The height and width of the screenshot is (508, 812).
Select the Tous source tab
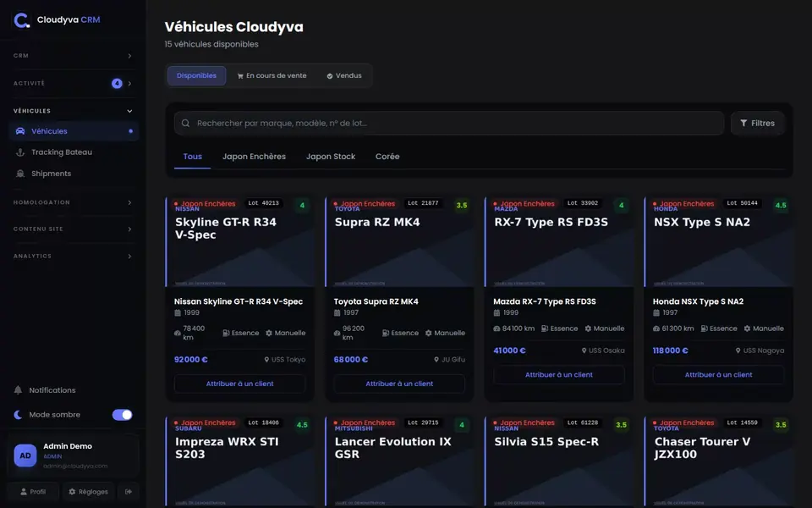pyautogui.click(x=192, y=157)
